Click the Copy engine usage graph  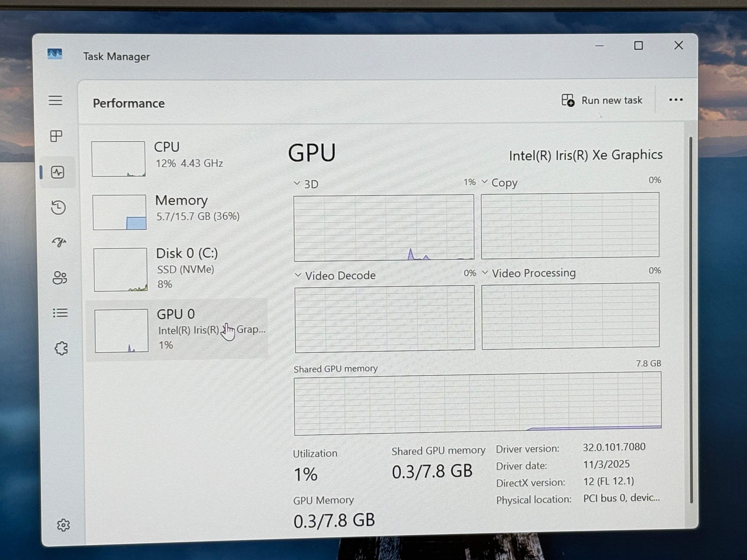pos(570,225)
